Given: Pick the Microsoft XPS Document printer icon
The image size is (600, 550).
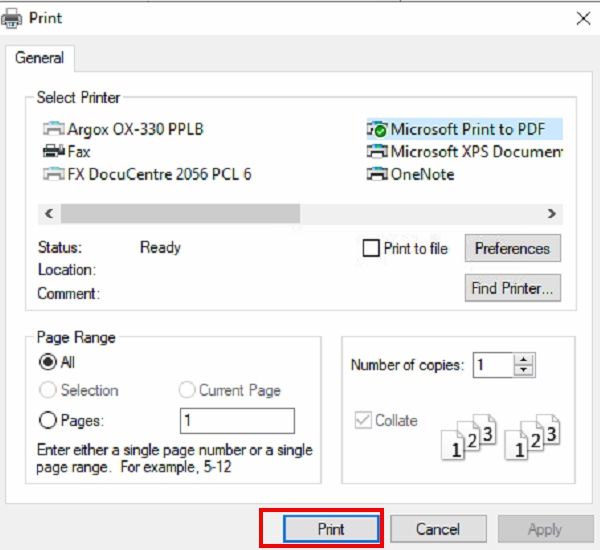Looking at the screenshot, I should pyautogui.click(x=377, y=152).
